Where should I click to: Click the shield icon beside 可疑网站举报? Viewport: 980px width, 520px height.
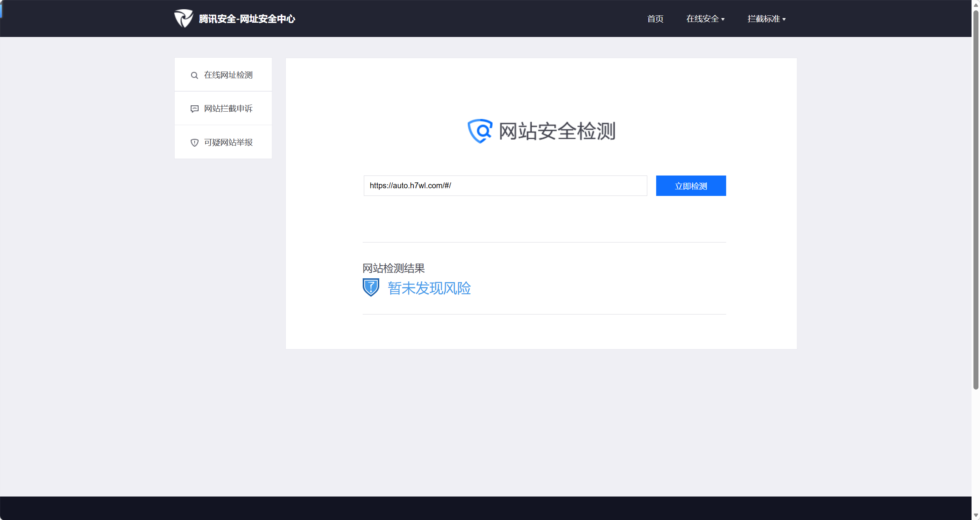195,143
